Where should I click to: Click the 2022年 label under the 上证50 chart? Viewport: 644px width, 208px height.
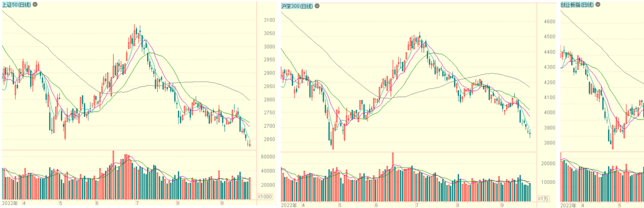(10, 203)
